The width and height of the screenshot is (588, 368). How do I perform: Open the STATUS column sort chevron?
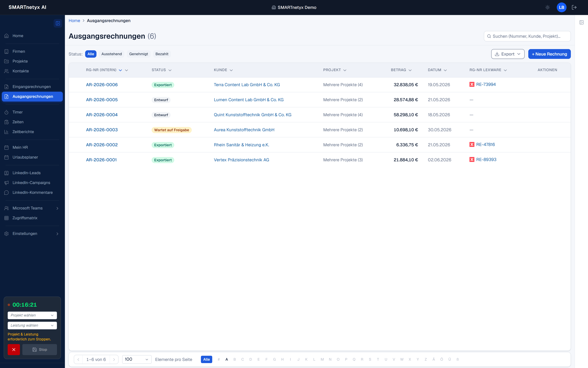coord(170,70)
